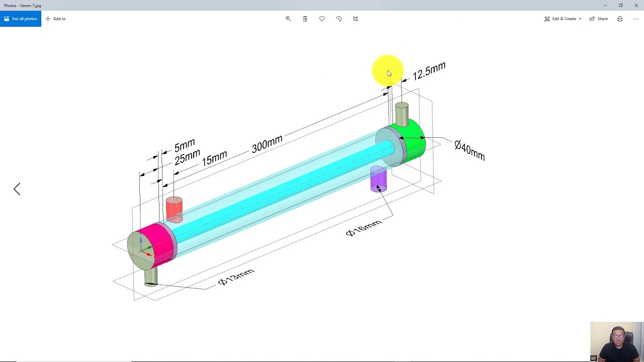The width and height of the screenshot is (644, 362).
Task: Delete the photo using trash icon
Action: pos(305,19)
